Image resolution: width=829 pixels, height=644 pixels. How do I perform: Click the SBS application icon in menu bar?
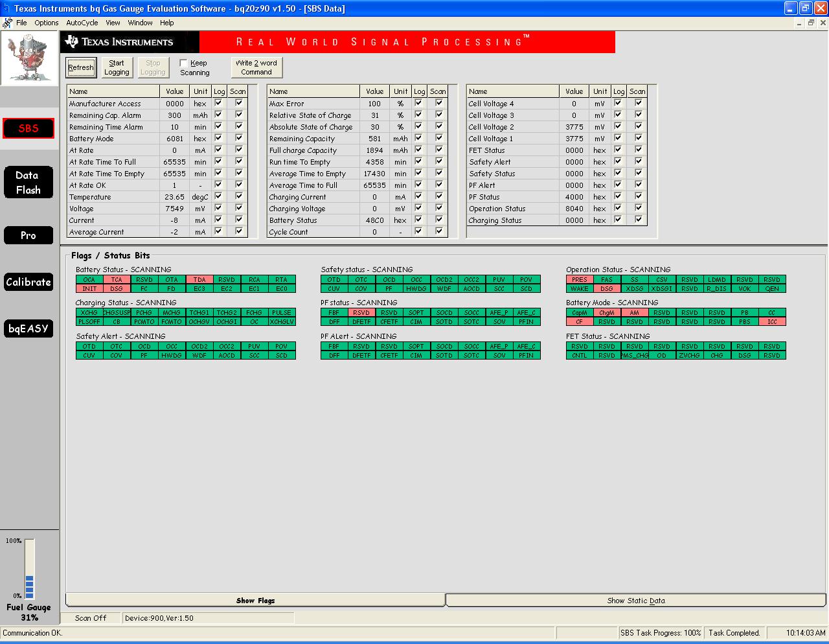tap(7, 23)
